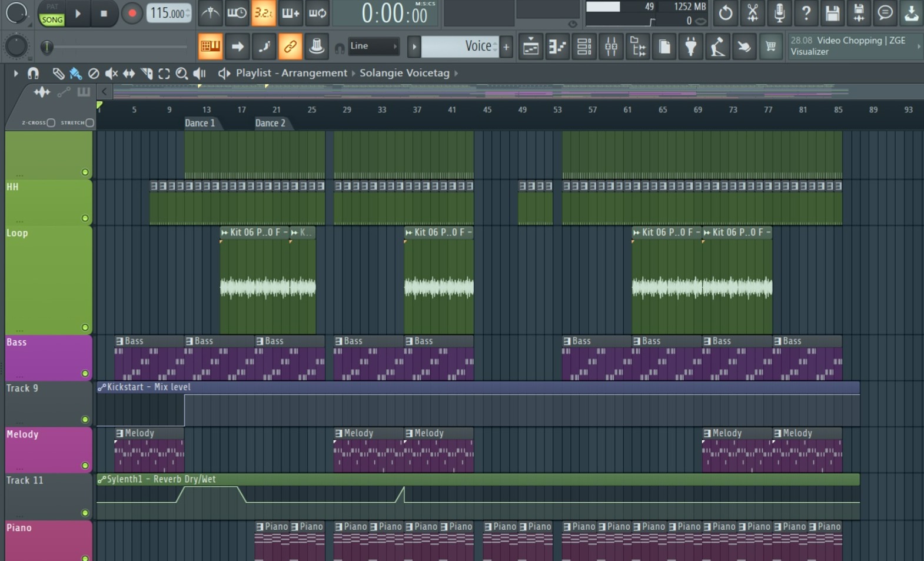Open the Channel rack icon
924x561 pixels.
pos(584,47)
